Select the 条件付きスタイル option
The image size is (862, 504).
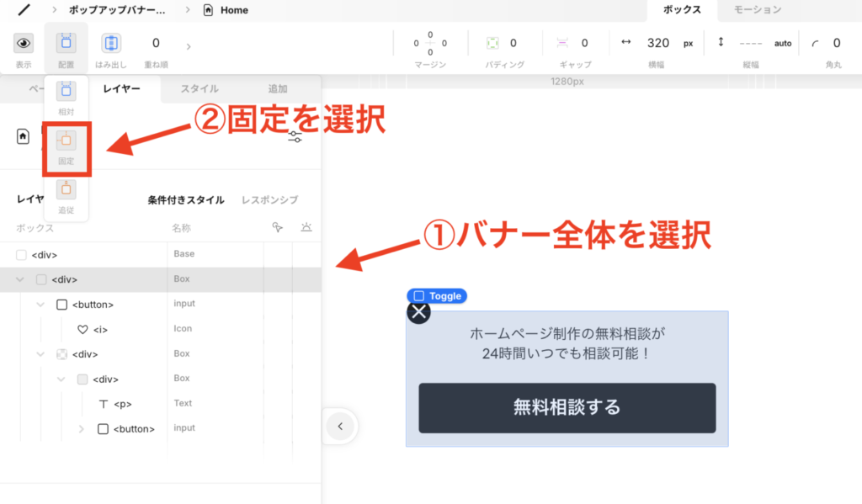pyautogui.click(x=186, y=200)
